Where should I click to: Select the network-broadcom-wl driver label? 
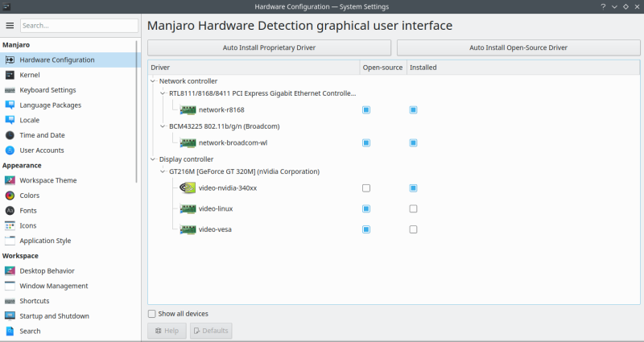click(233, 143)
